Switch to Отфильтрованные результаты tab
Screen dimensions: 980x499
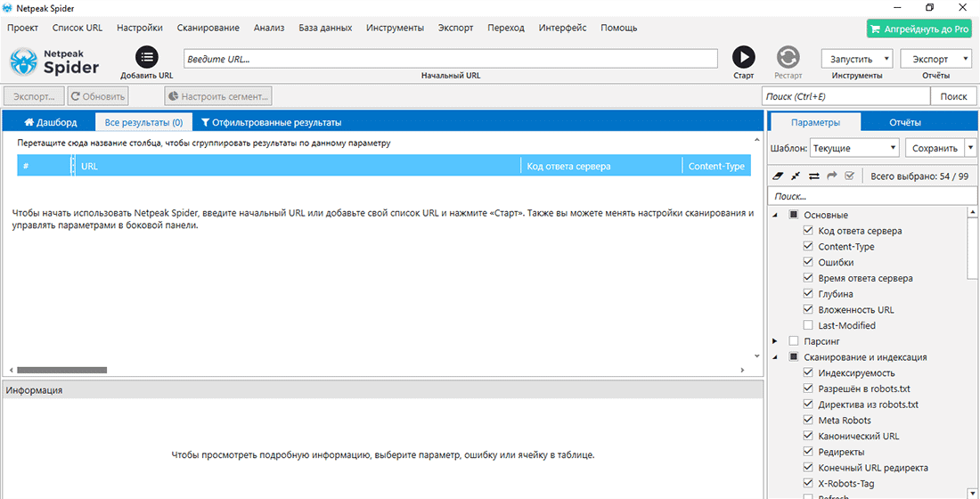[271, 123]
